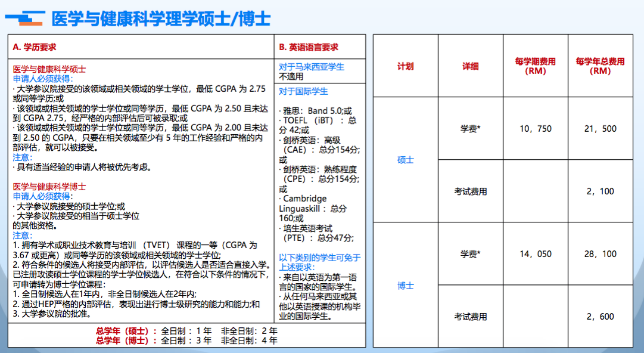This screenshot has height=353, width=644.
Task: Click the 总学年（硕士）duration line
Action: pyautogui.click(x=186, y=331)
